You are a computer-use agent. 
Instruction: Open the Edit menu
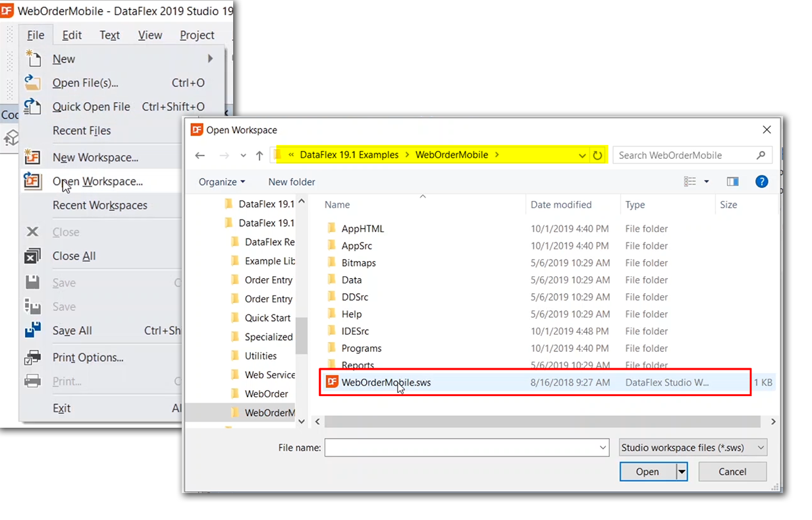tap(72, 35)
